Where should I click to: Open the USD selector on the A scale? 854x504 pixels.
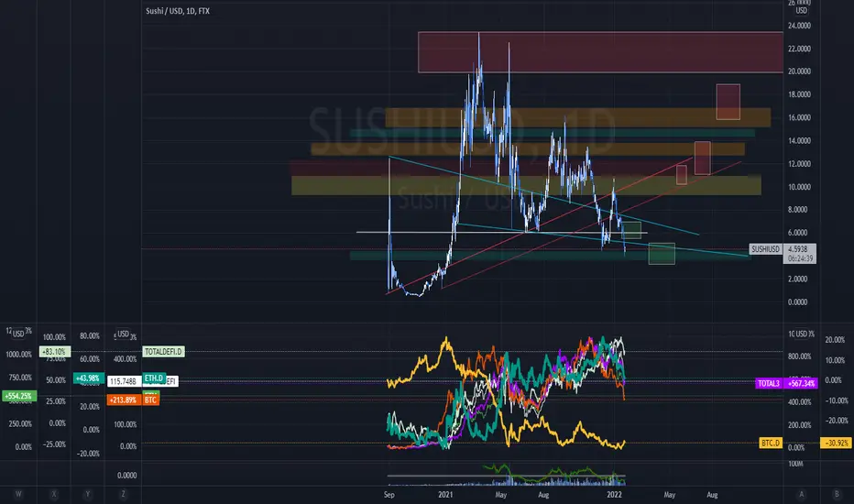click(x=801, y=334)
